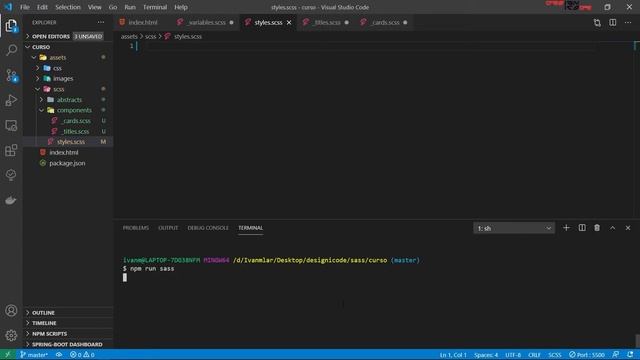Expand the Timeline section
This screenshot has height=360, width=640.
[x=68, y=323]
